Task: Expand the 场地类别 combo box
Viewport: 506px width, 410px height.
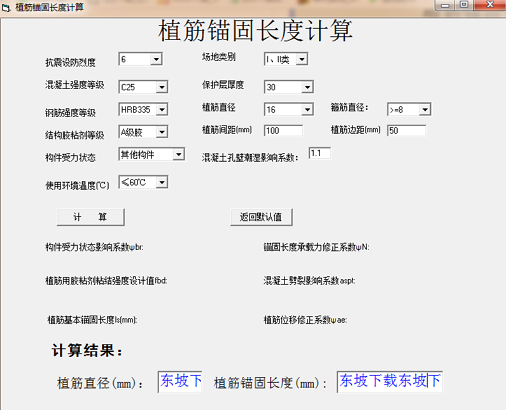Action: tap(286, 59)
